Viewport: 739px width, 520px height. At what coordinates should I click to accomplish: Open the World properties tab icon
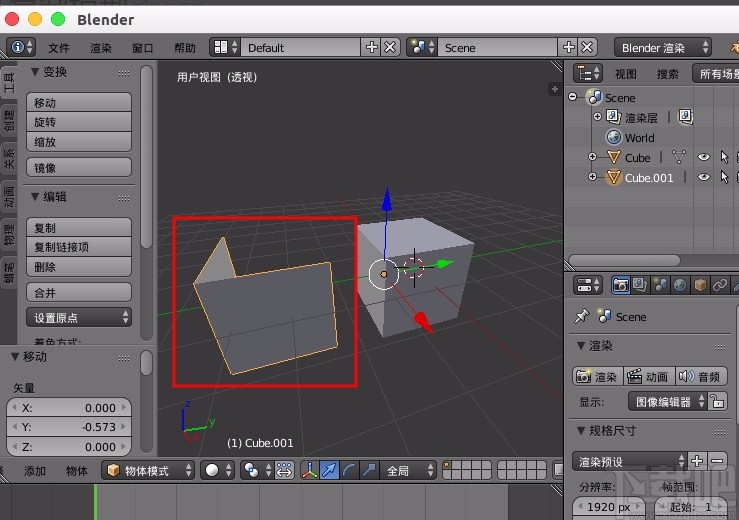point(680,286)
